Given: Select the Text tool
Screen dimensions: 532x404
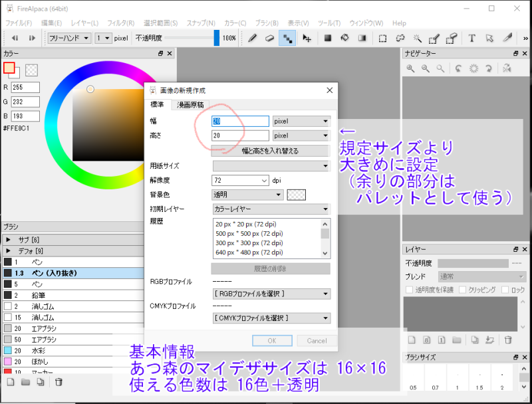Looking at the screenshot, I should point(471,39).
